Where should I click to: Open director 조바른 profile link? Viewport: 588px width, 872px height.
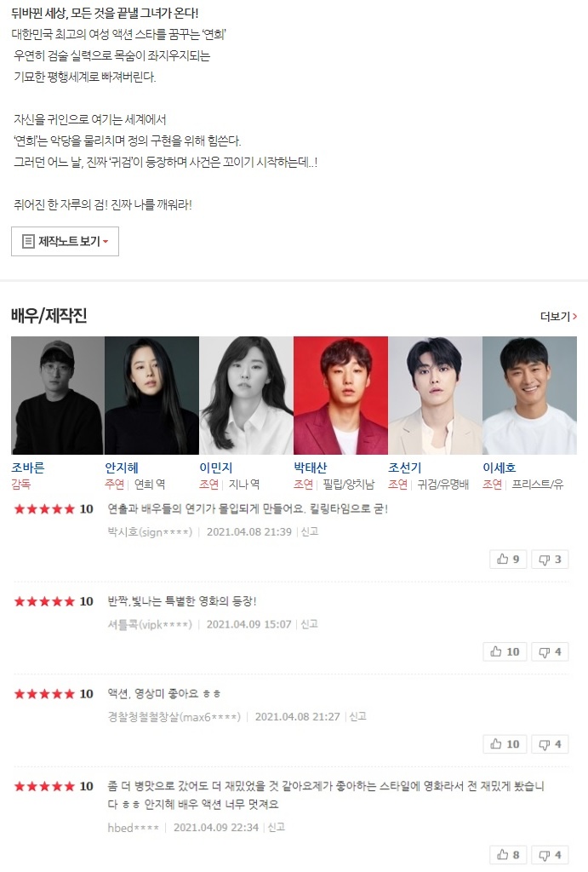pos(28,468)
